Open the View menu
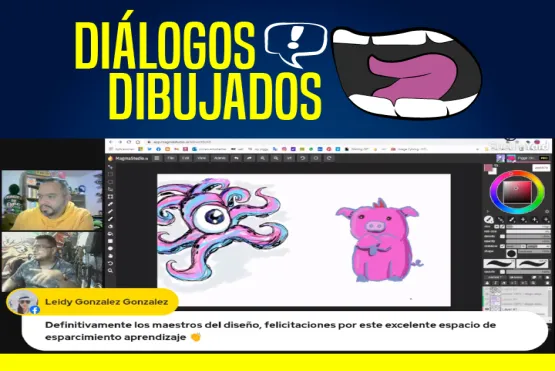Screen dimensions: 555x371 [x=201, y=158]
